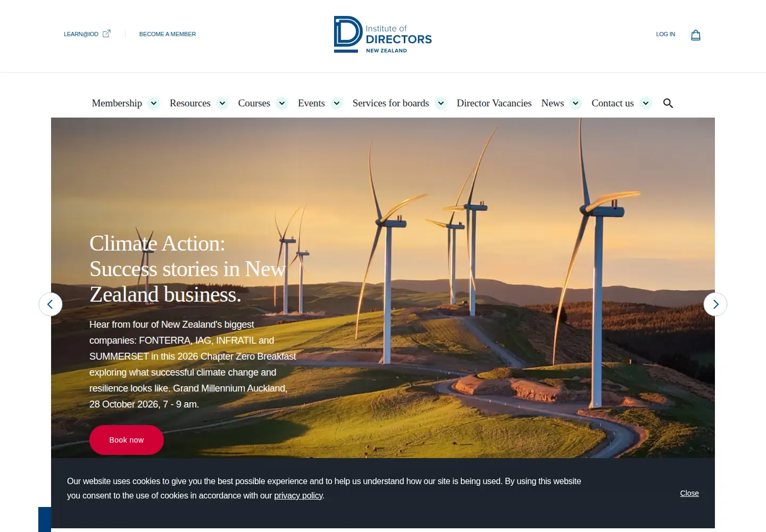The height and width of the screenshot is (532, 766).
Task: Click the search magnifier icon
Action: (x=668, y=103)
